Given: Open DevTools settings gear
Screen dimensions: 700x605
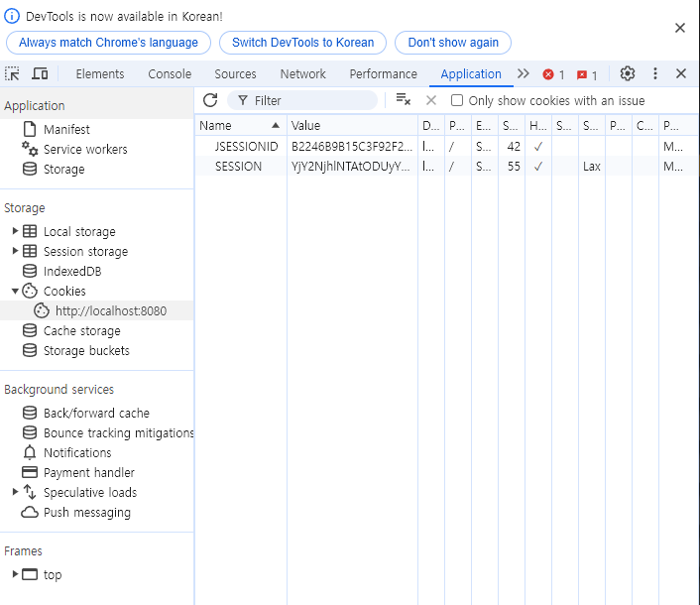Looking at the screenshot, I should point(628,73).
